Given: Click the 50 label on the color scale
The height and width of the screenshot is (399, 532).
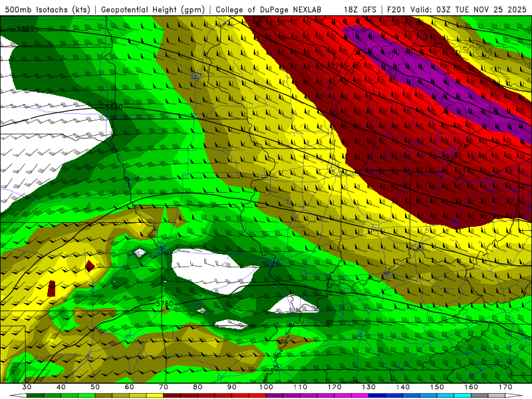Looking at the screenshot, I should tap(95, 387).
